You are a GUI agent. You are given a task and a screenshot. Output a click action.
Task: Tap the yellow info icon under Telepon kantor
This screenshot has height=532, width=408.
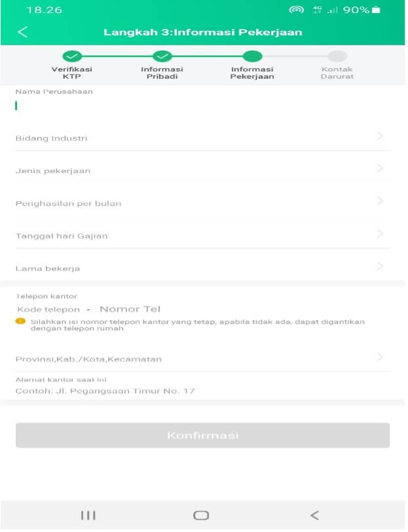20,322
